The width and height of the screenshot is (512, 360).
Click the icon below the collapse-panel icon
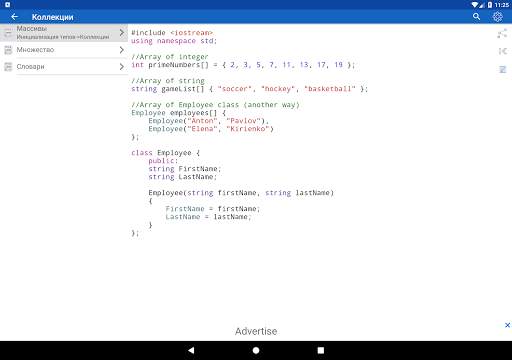(502, 69)
